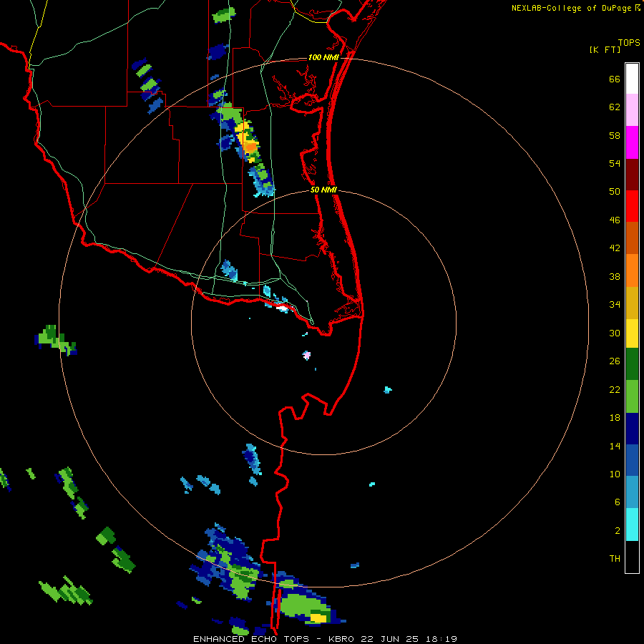This screenshot has height=644, width=644.
Task: Click the 54 legend value
Action: pos(615,163)
